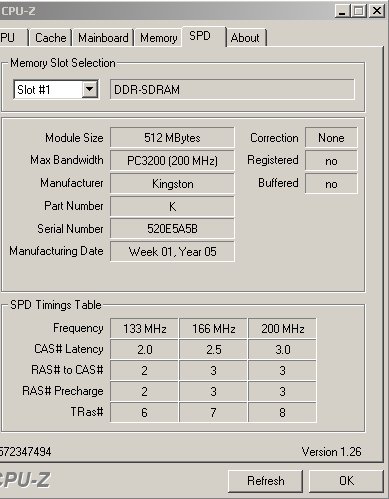Select the Module Size 512 MBytes field
Screen dimensions: 389x499
point(172,137)
